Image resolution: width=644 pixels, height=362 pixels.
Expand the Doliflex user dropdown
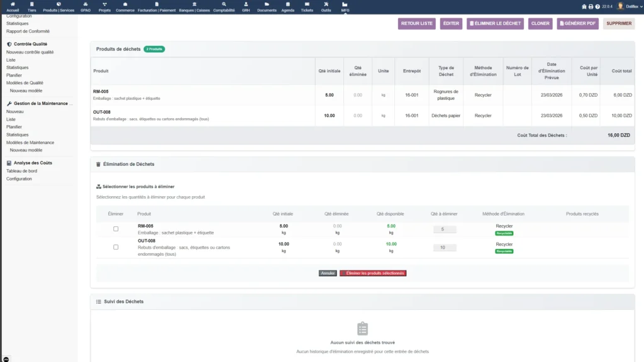[x=629, y=6]
